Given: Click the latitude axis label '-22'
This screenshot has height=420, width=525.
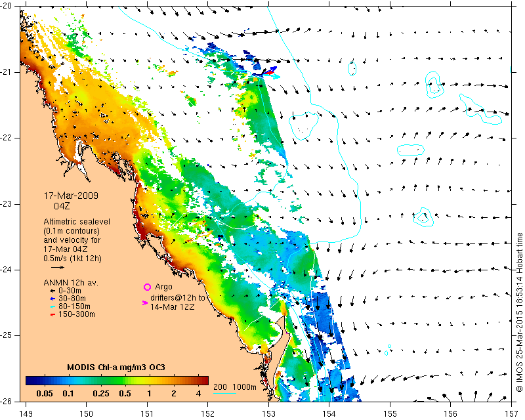Looking at the screenshot, I should point(5,138).
